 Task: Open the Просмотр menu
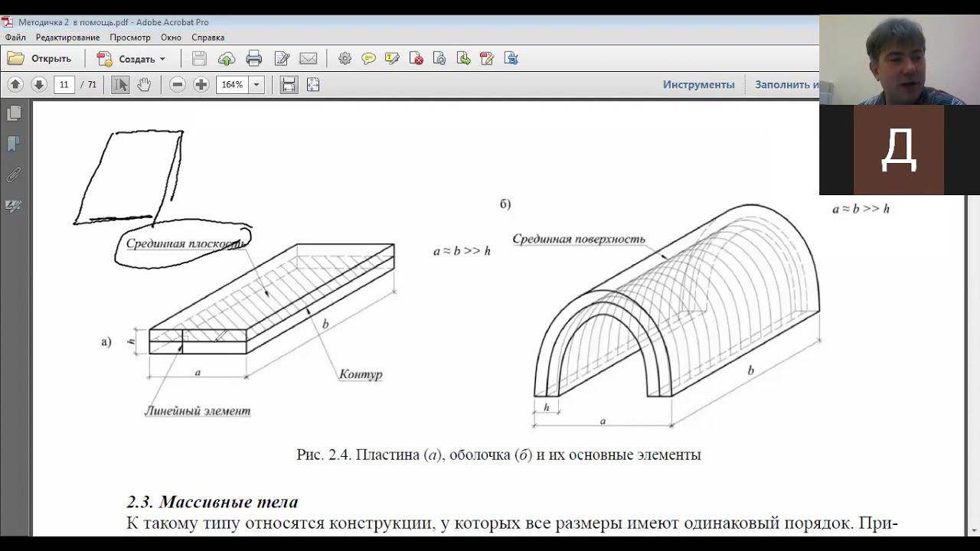[130, 37]
